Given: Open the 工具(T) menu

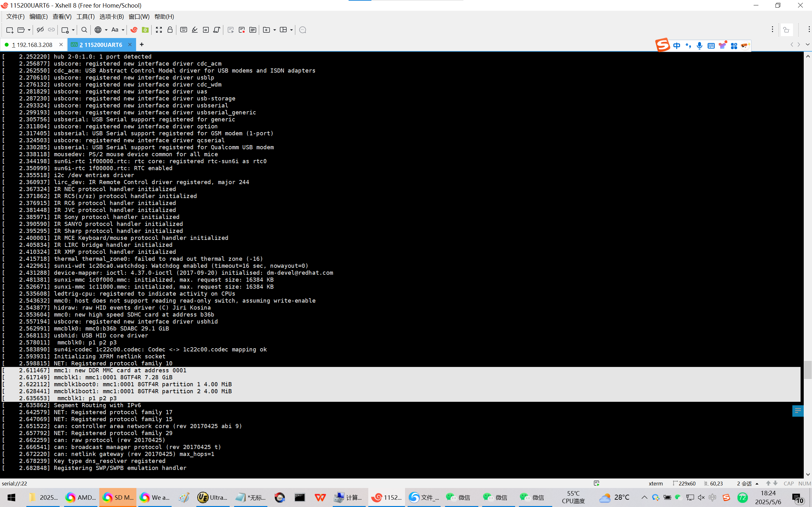Looking at the screenshot, I should click(85, 16).
